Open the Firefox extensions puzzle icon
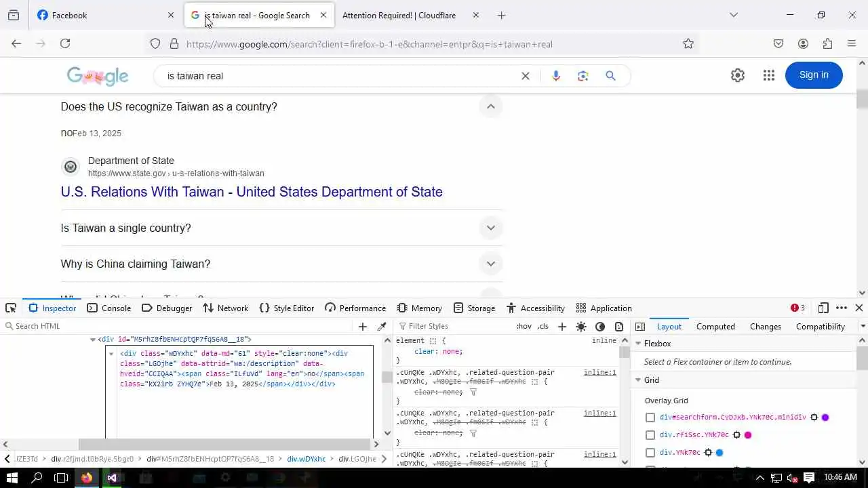Screen dimensions: 868x488 827,43
